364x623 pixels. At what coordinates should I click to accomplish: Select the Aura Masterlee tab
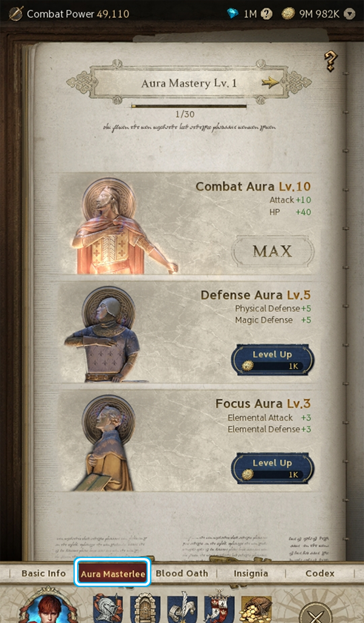click(113, 573)
